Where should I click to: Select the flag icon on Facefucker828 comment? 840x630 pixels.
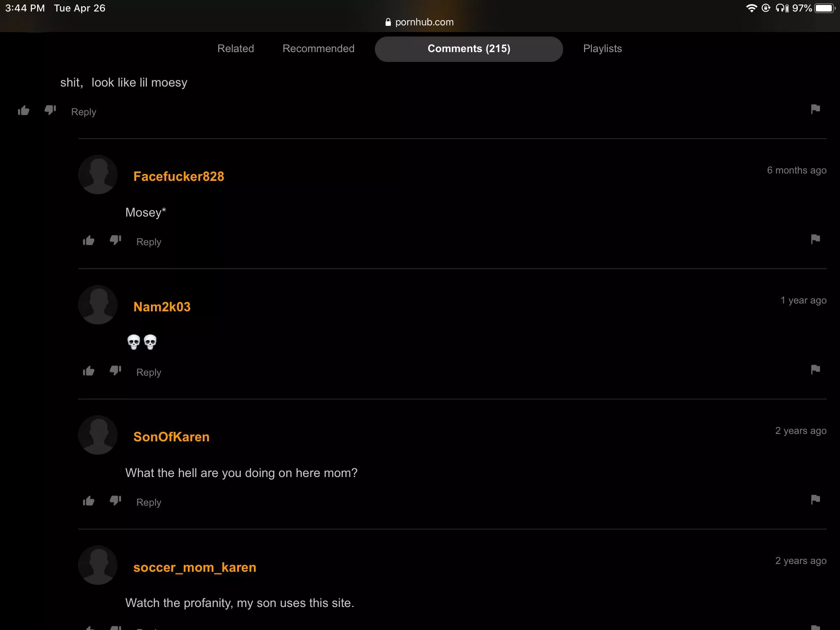coord(815,239)
